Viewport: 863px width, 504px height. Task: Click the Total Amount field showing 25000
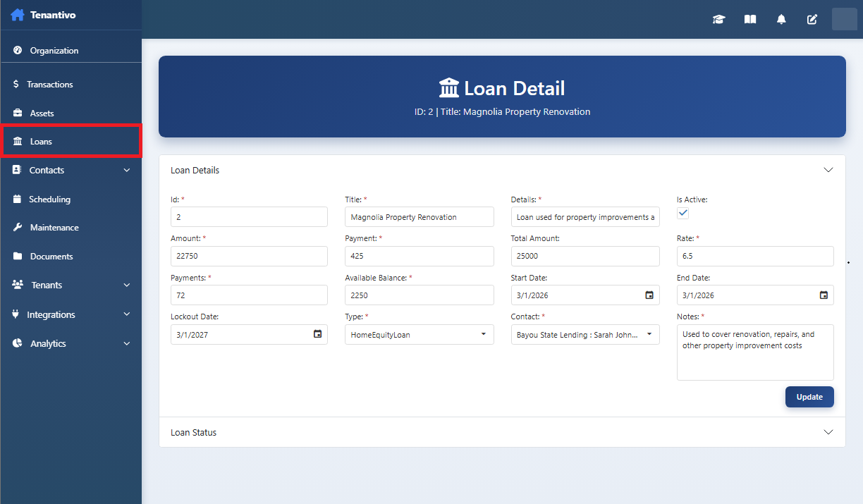tap(585, 256)
